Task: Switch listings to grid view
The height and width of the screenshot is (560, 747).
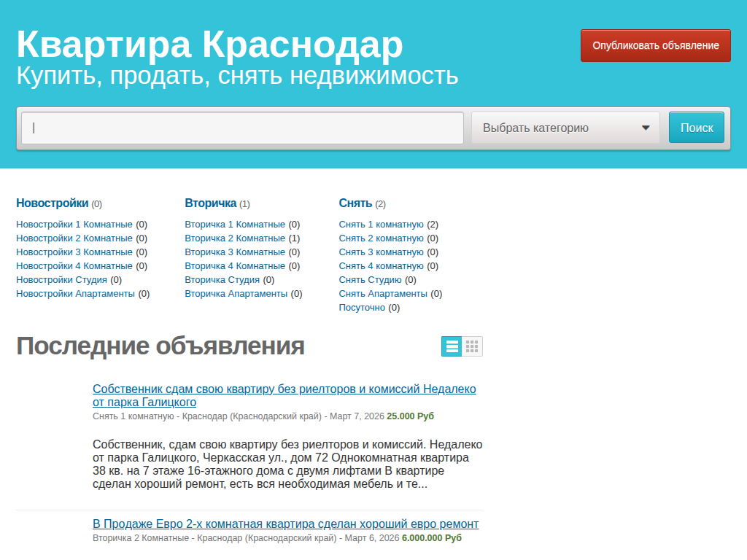Action: 472,346
